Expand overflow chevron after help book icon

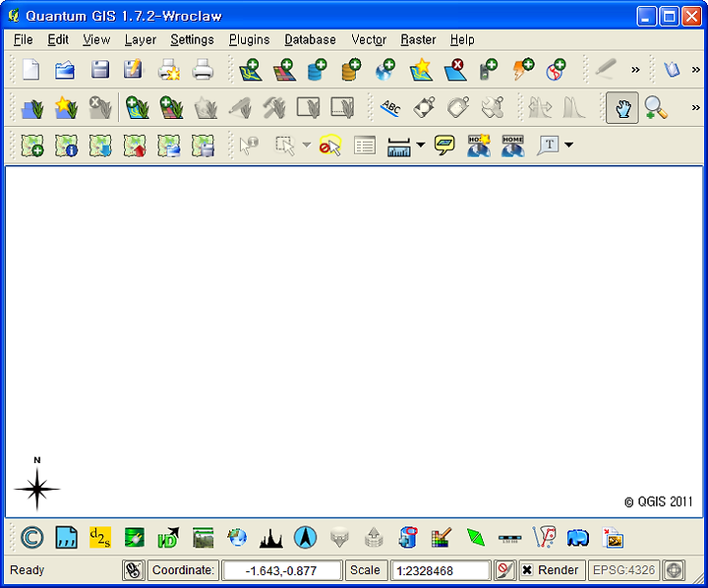696,70
